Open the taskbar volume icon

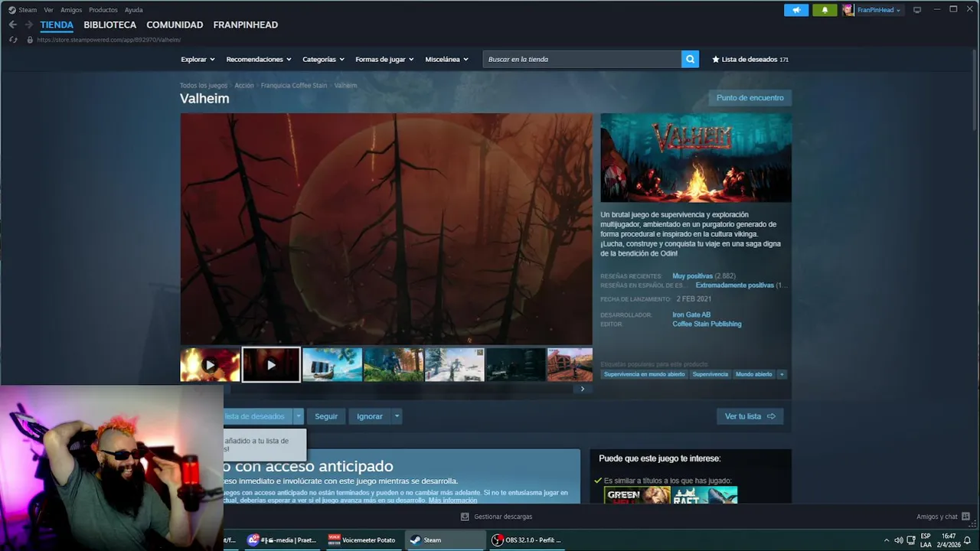[x=898, y=540]
